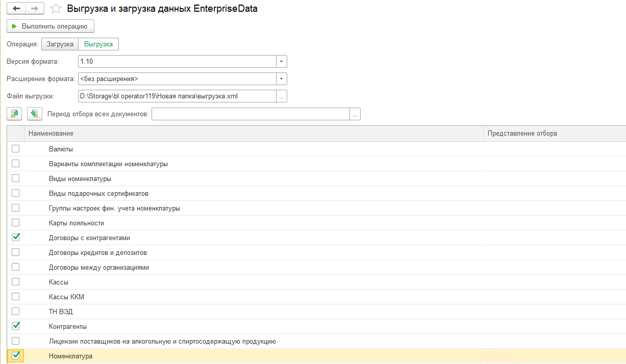Untick the Номенклатура checkbox
Viewport: 626px width, 364px height.
coord(15,355)
